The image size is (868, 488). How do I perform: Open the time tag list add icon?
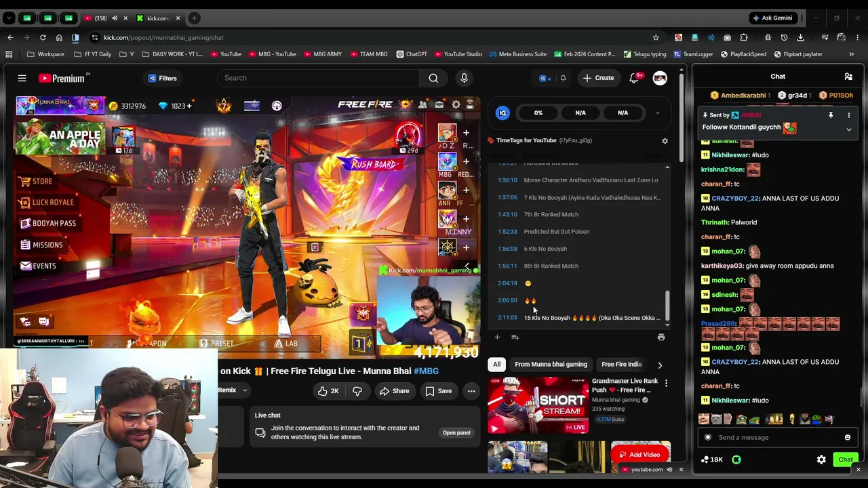click(x=515, y=337)
